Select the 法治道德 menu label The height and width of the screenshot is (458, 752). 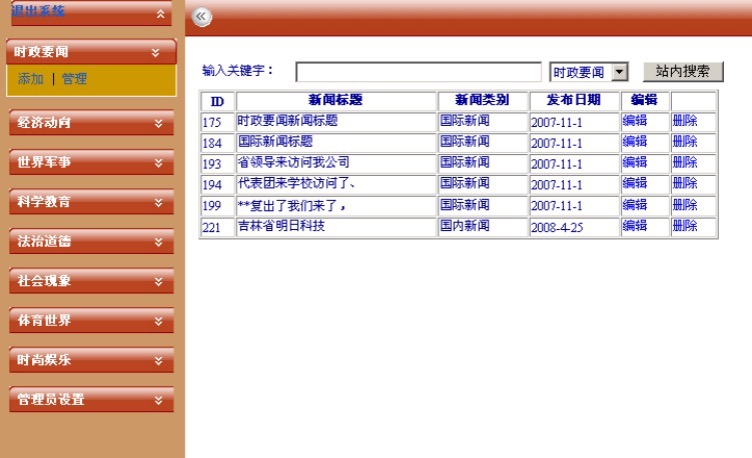[44, 241]
